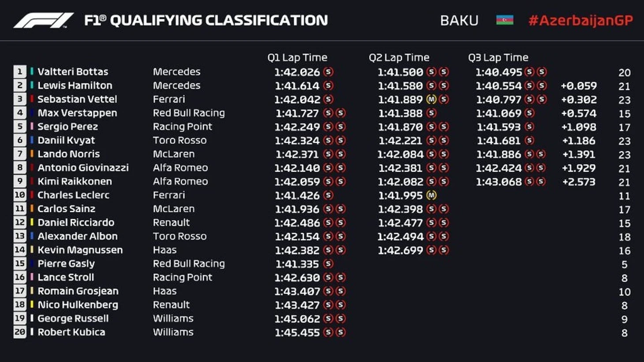The width and height of the screenshot is (644, 362).
Task: Click the BAKU location label
Action: 459,21
